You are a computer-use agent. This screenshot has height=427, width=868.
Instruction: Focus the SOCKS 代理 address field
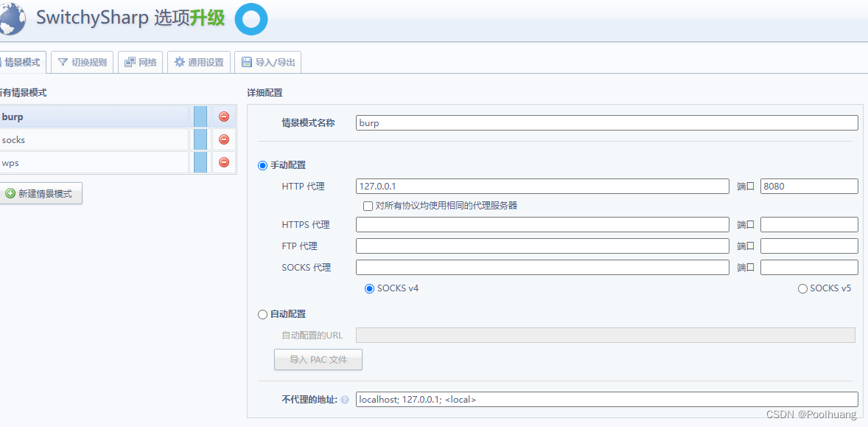(x=542, y=268)
